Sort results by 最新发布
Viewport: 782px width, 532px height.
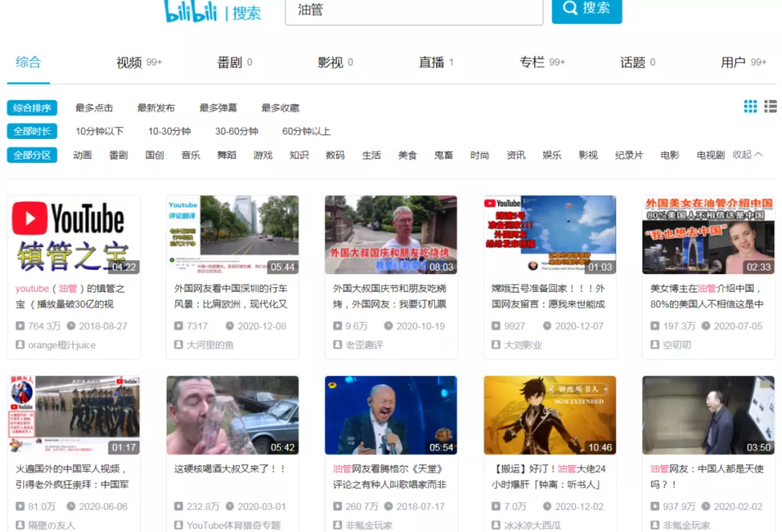point(156,108)
